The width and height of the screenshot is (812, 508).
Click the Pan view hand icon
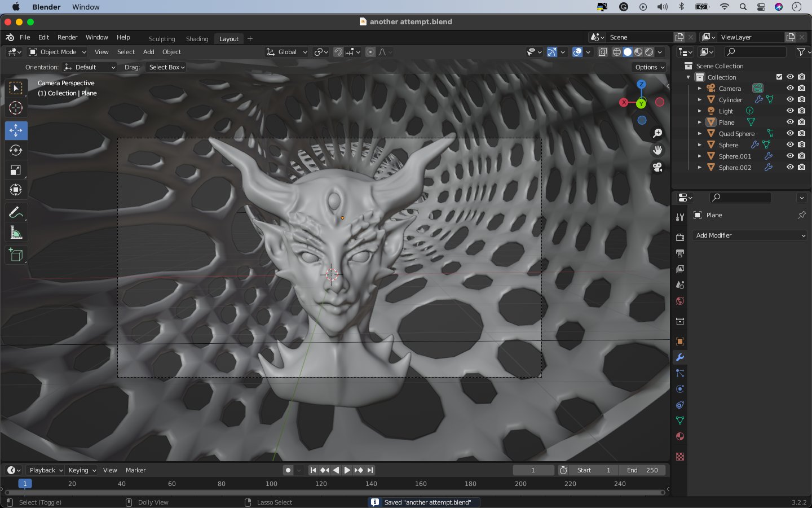657,150
